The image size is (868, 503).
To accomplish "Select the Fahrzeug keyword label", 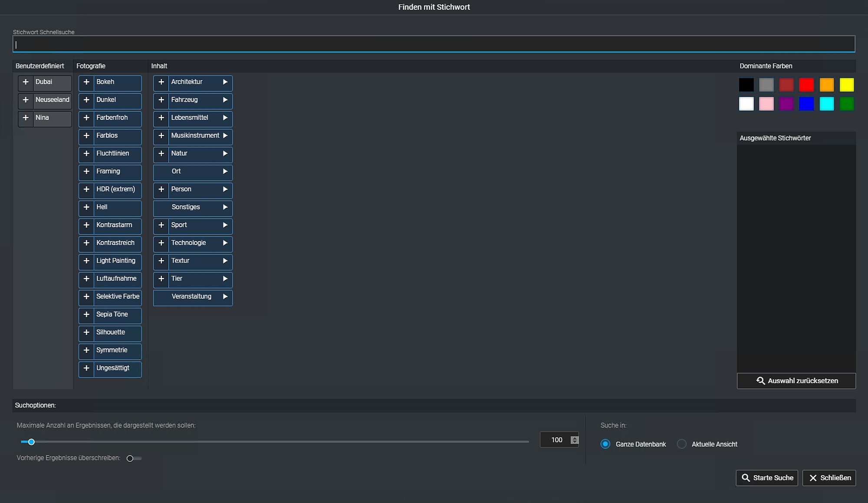I will tap(184, 100).
